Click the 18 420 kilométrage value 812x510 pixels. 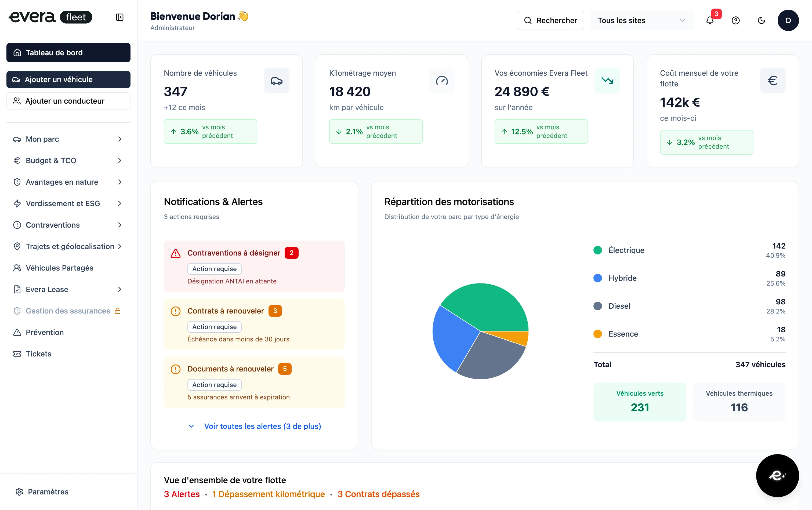(x=350, y=92)
